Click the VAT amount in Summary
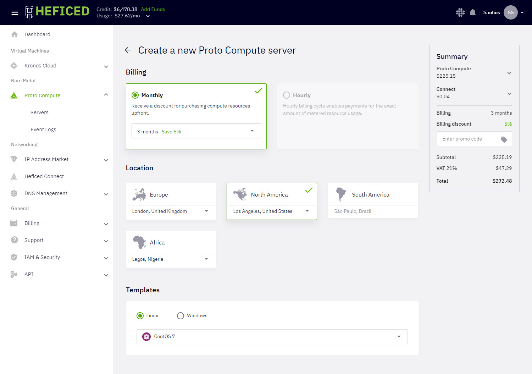Image resolution: width=532 pixels, height=374 pixels. pyautogui.click(x=504, y=168)
